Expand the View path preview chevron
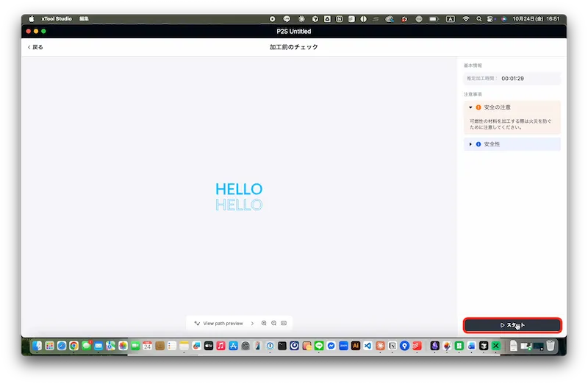This screenshot has height=384, width=588. (252, 323)
